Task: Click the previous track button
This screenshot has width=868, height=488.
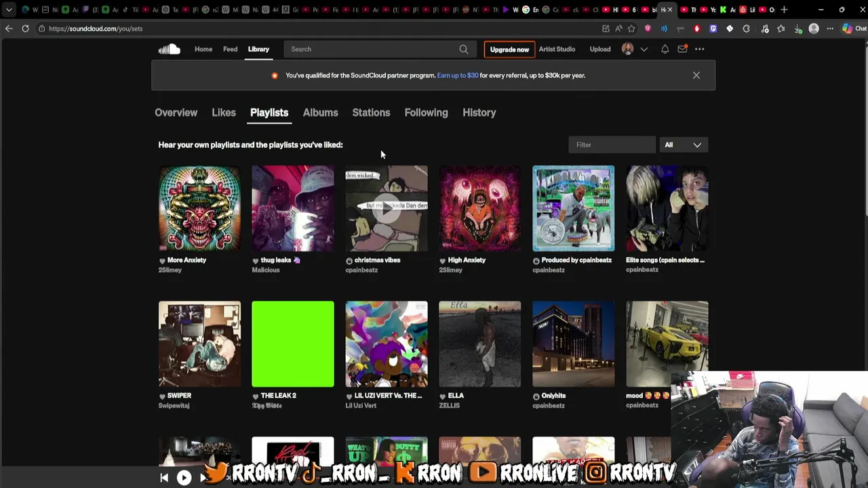Action: (x=164, y=478)
